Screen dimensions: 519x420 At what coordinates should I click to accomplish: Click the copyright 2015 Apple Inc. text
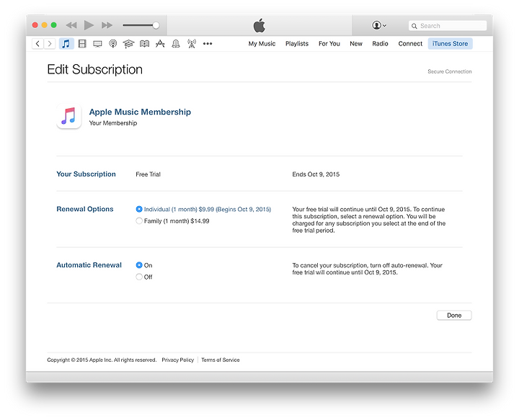click(x=102, y=359)
